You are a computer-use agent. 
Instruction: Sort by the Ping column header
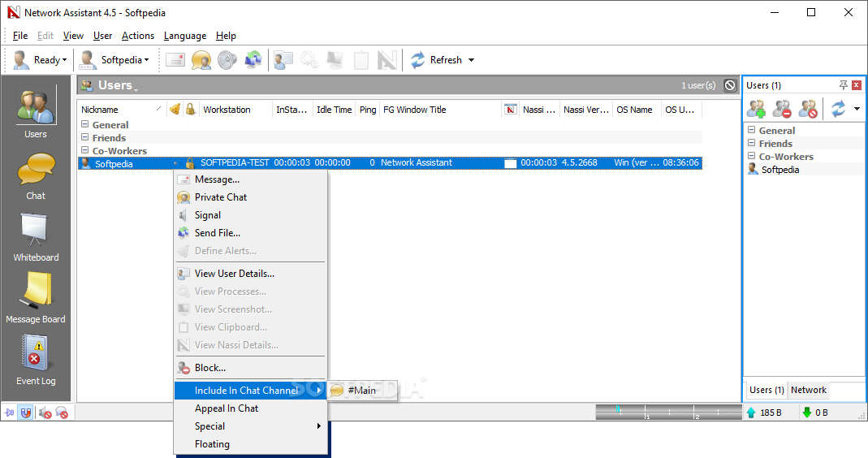pos(368,110)
